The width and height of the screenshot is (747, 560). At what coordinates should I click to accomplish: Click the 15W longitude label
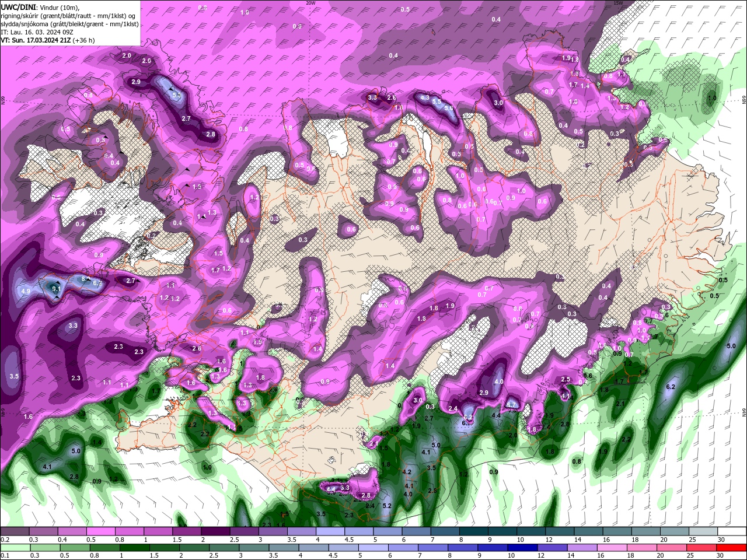[x=618, y=3]
